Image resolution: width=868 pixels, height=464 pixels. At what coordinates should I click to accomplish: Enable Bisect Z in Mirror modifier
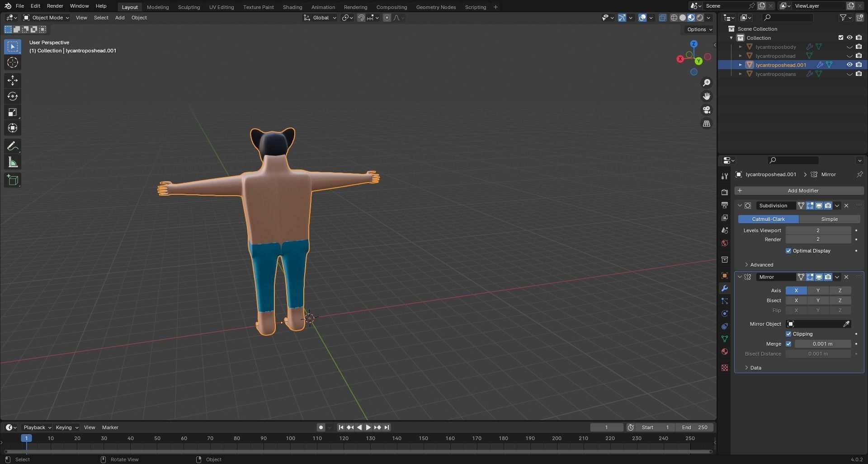[840, 300]
